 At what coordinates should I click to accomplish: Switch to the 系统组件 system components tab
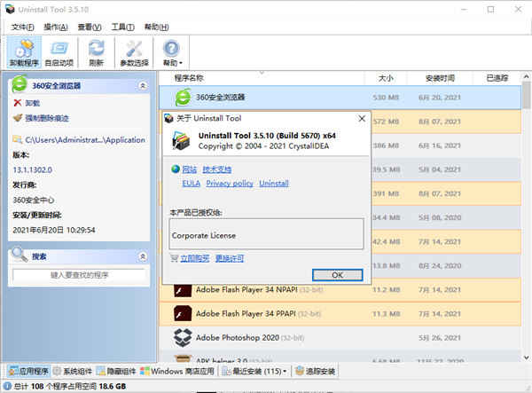tap(73, 372)
